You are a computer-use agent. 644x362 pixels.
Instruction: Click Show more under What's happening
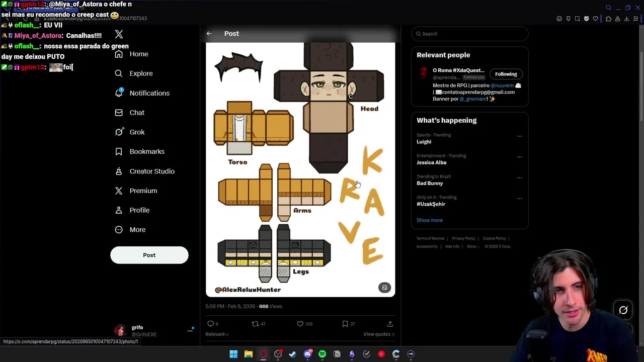click(430, 220)
